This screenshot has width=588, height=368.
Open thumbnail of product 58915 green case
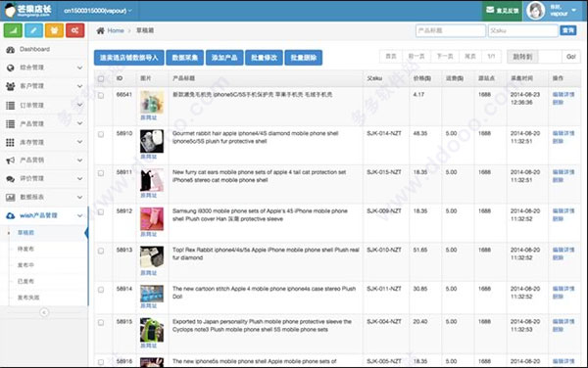pos(152,330)
